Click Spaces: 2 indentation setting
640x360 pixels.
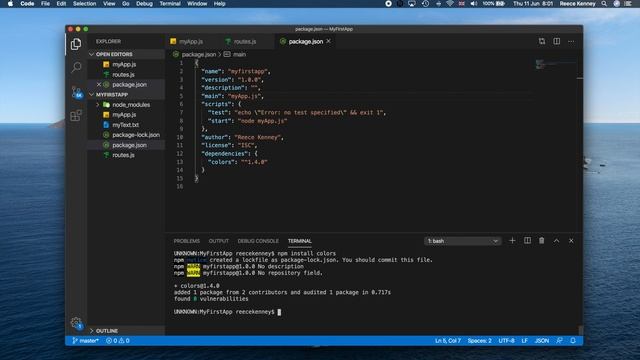[479, 340]
